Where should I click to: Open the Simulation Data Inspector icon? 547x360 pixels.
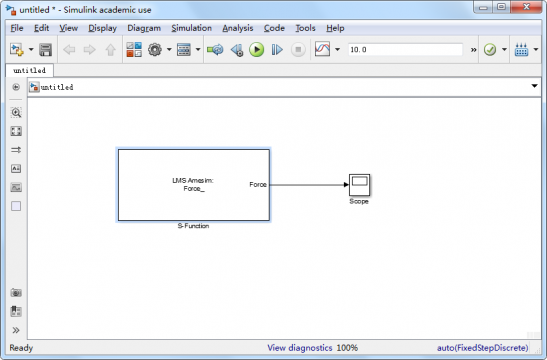click(322, 49)
